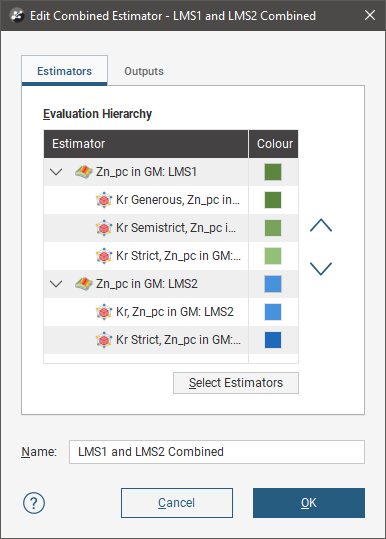The width and height of the screenshot is (386, 539).
Task: Move selected estimator down with arrow
Action: [321, 268]
